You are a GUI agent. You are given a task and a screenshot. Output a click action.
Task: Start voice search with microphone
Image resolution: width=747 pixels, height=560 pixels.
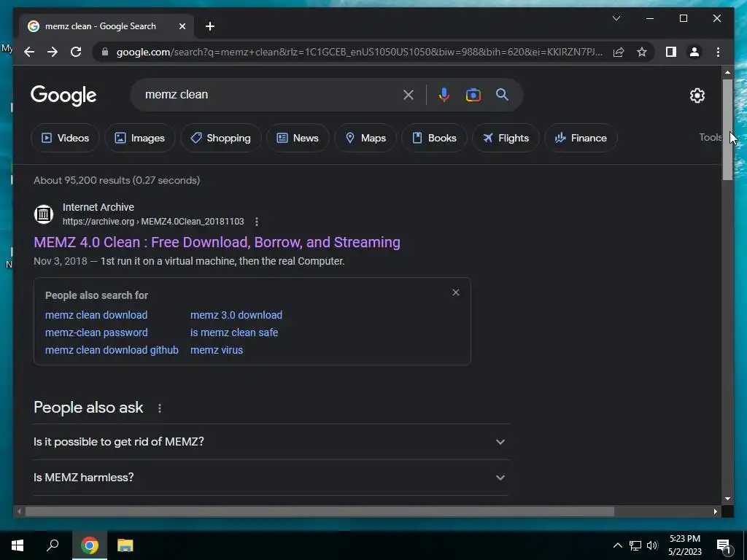point(444,95)
